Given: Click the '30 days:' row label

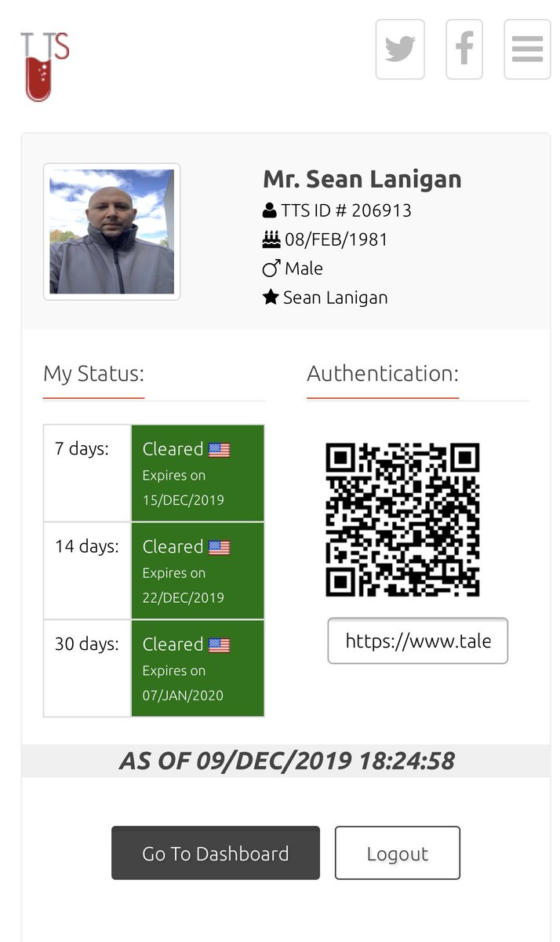Looking at the screenshot, I should tap(87, 644).
